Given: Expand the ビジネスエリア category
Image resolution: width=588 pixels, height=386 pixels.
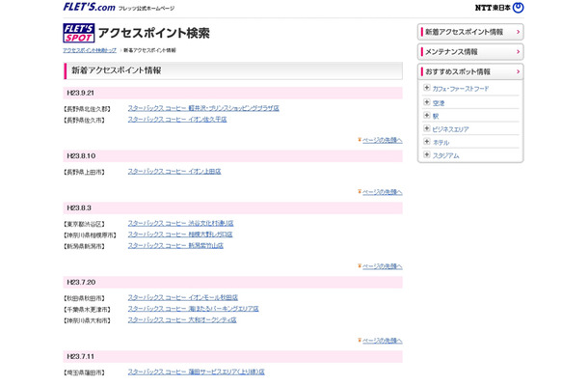Looking at the screenshot, I should (x=426, y=128).
